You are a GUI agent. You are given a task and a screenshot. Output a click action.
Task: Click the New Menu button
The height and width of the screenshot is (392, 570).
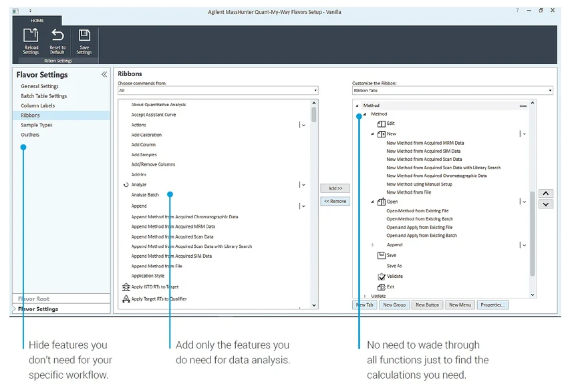(460, 305)
